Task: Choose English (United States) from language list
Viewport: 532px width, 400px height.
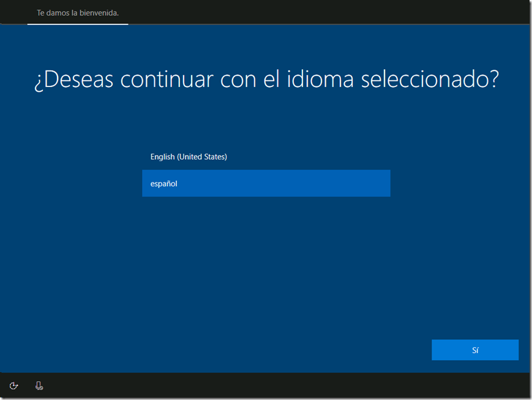Action: [x=189, y=157]
